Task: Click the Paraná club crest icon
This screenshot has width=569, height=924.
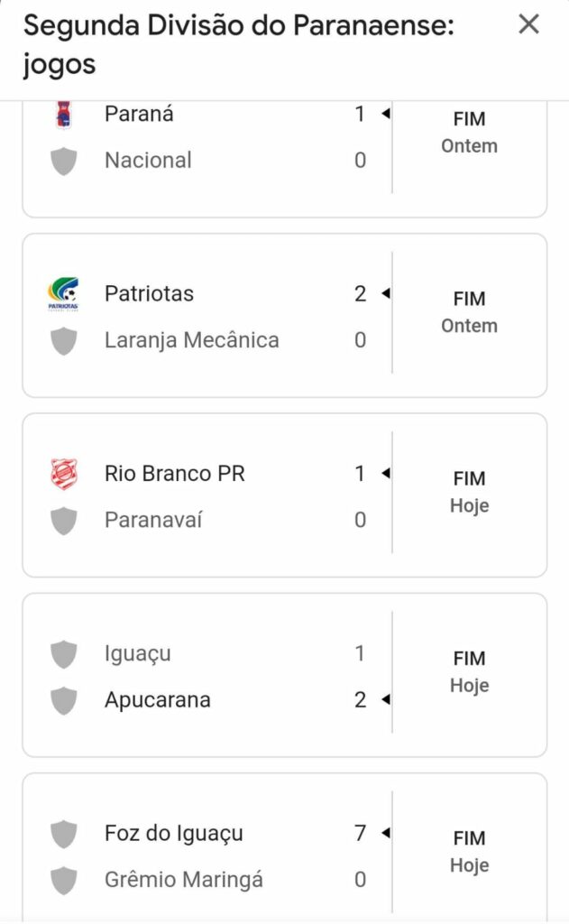Action: [x=63, y=115]
